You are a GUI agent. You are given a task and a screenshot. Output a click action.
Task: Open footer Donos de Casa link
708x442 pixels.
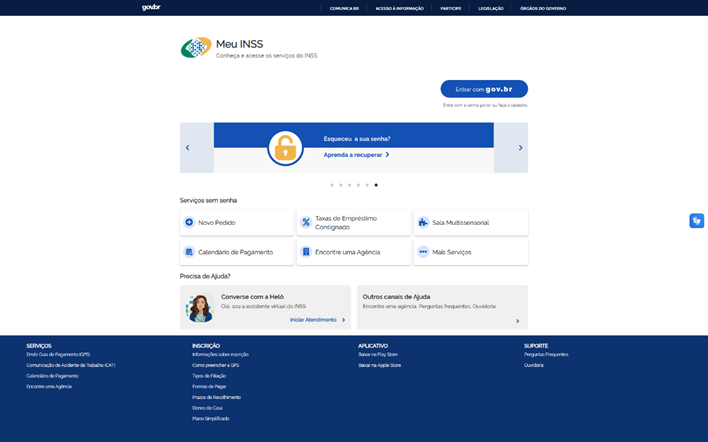tap(207, 408)
